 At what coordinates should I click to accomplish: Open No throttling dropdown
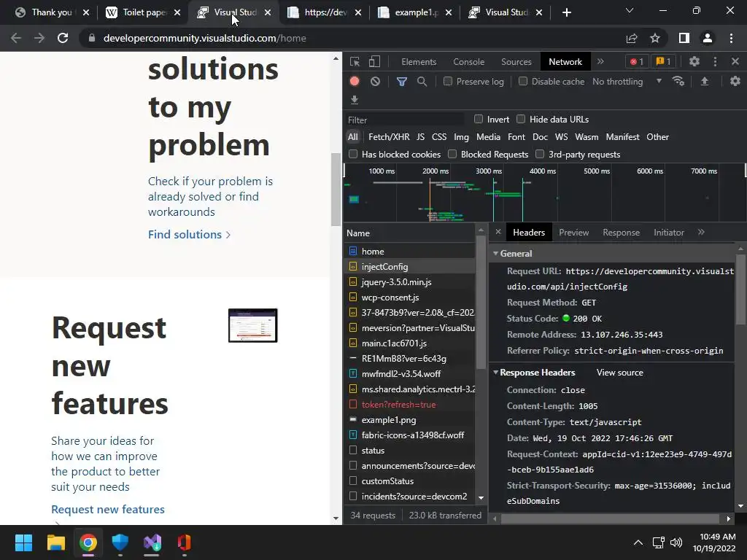point(627,82)
